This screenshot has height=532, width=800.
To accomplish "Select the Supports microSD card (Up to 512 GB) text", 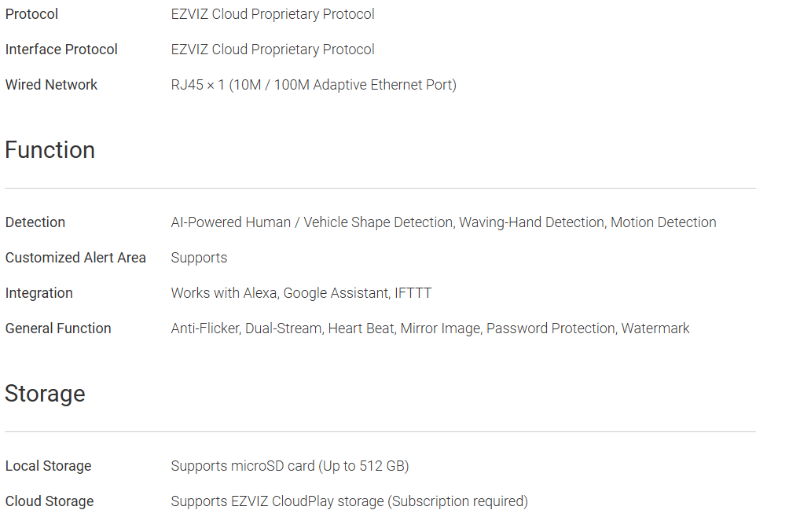I will 289,466.
